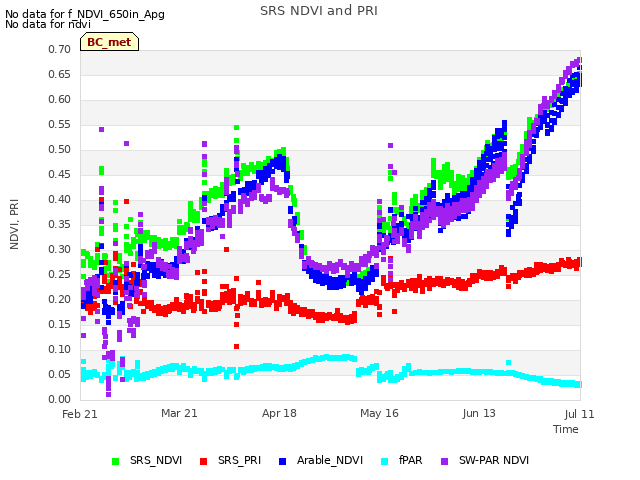Click the Jun 13 x-axis tick label

click(479, 413)
